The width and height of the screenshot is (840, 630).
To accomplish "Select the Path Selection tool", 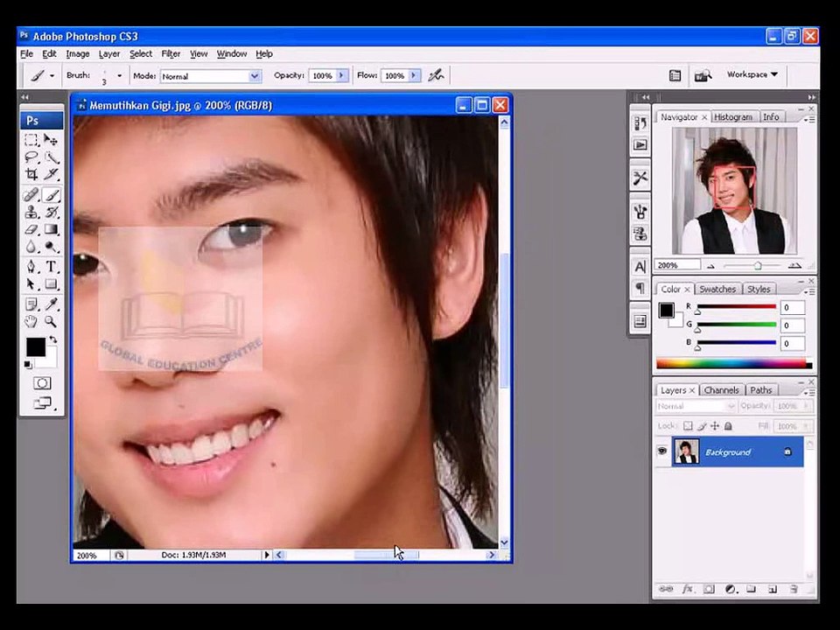I will click(x=31, y=283).
